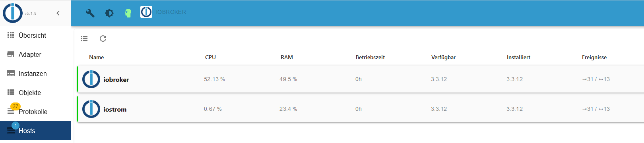Click the iobroker host row icon

tap(91, 79)
